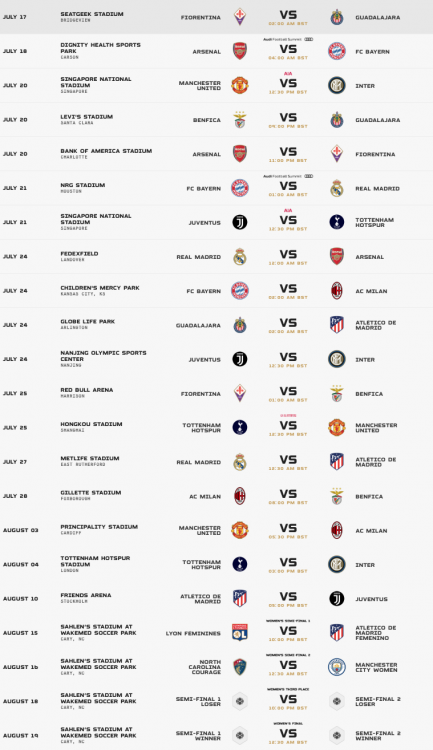
Task: Select VS in Real Madrid versus Arsenal row
Action: [x=288, y=254]
